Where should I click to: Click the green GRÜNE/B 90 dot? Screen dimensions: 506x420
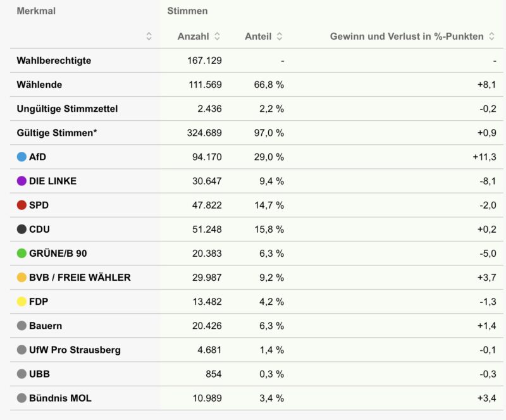22,253
